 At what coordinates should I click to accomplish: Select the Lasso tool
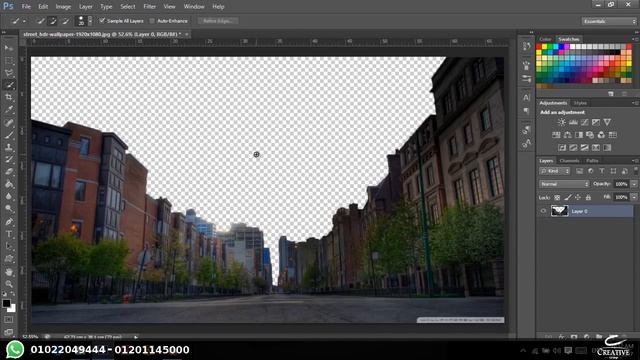(x=9, y=73)
